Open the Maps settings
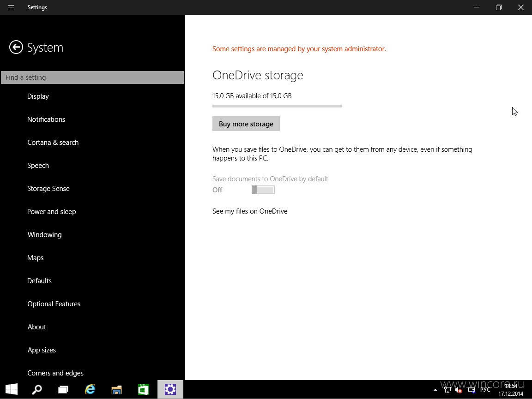Viewport: 532px width, 399px height. (35, 258)
